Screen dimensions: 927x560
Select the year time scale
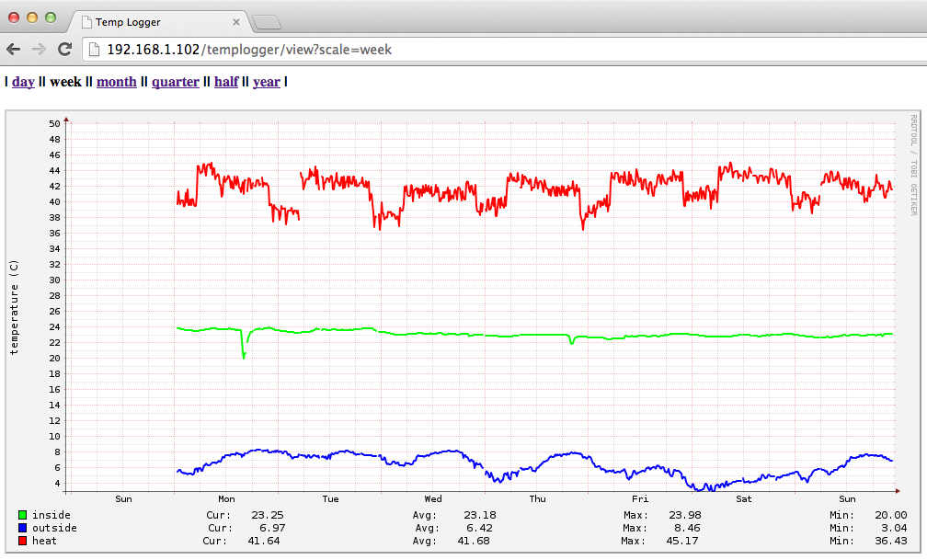(266, 81)
